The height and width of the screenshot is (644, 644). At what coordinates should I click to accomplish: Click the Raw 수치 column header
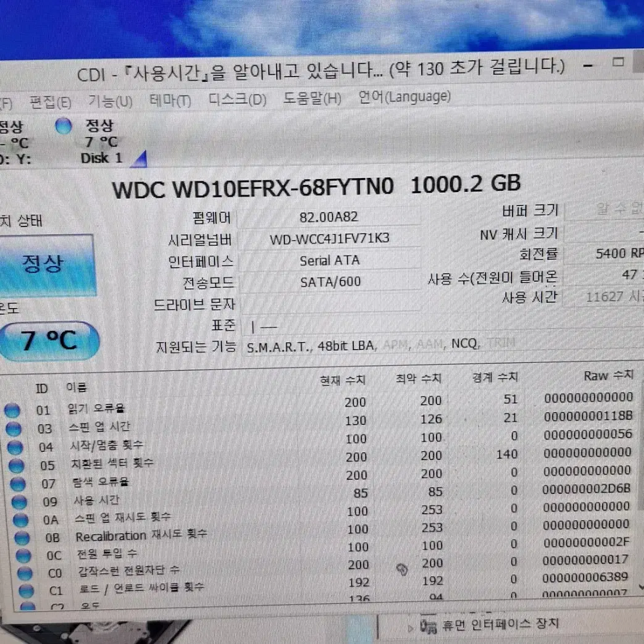point(608,375)
